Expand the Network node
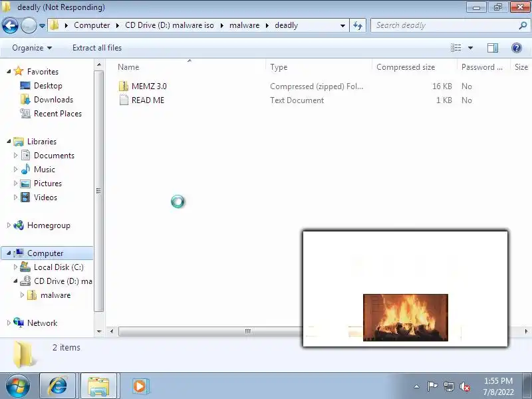532x399 pixels. 9,323
